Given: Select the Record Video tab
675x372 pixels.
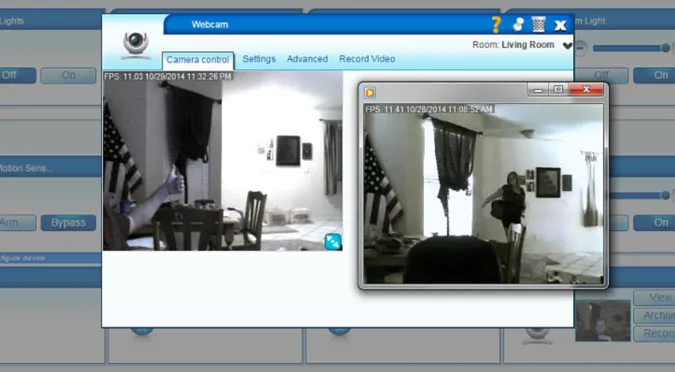Looking at the screenshot, I should click(367, 59).
